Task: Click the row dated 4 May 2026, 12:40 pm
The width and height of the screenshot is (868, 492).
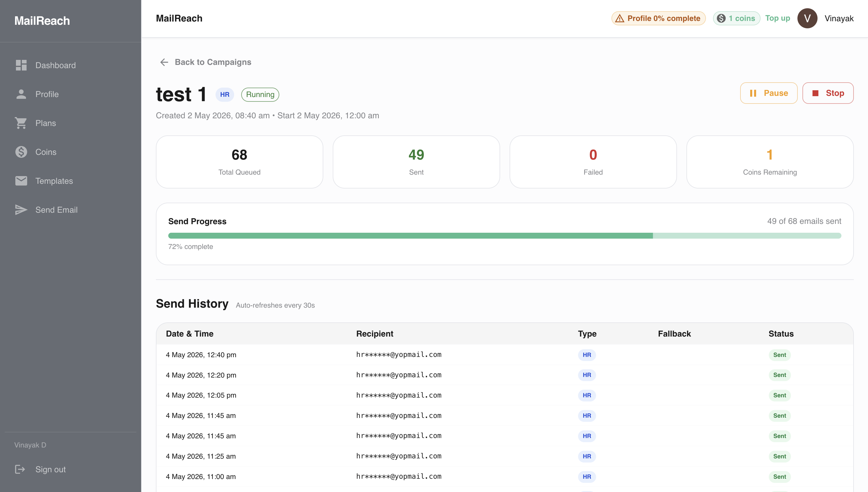Action: point(505,355)
